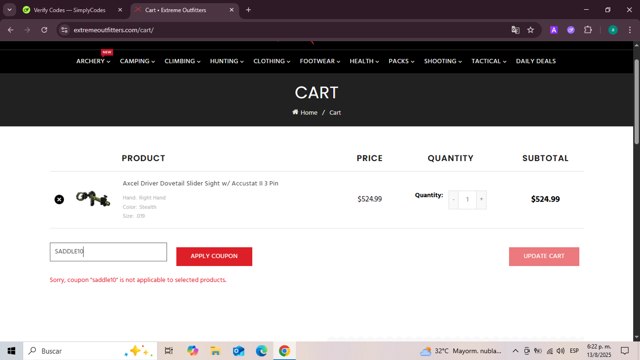Open new browser tab
Screen dimensions: 640x360
248,10
